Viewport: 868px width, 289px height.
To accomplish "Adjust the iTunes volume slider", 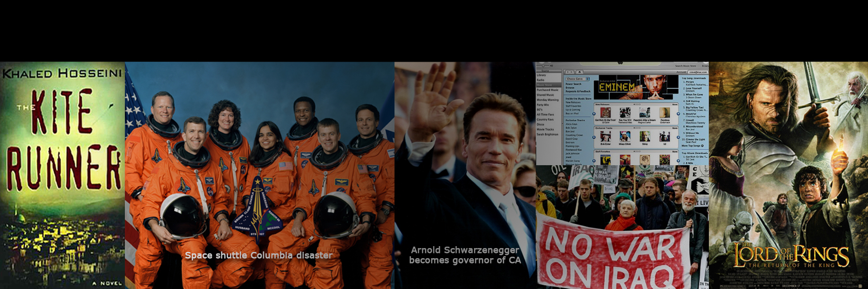I will coord(544,66).
